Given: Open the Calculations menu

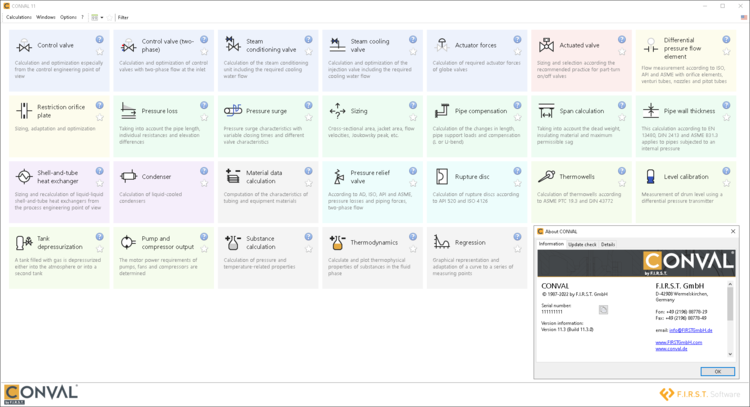Looking at the screenshot, I should tap(18, 17).
